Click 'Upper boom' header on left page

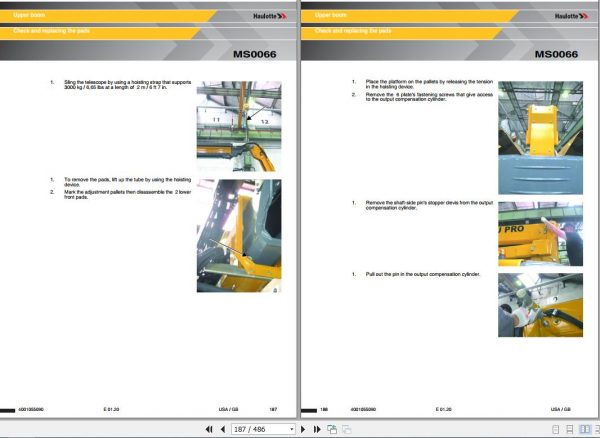coord(29,15)
